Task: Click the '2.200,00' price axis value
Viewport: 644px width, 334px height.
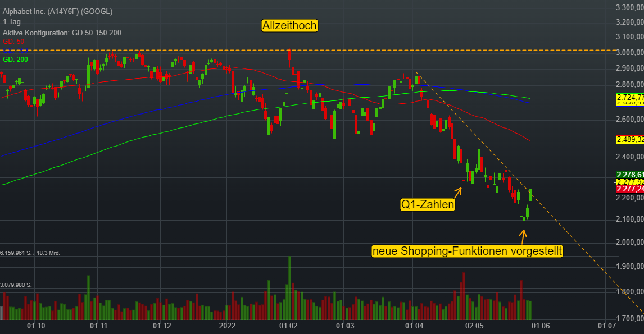Action: (x=629, y=198)
